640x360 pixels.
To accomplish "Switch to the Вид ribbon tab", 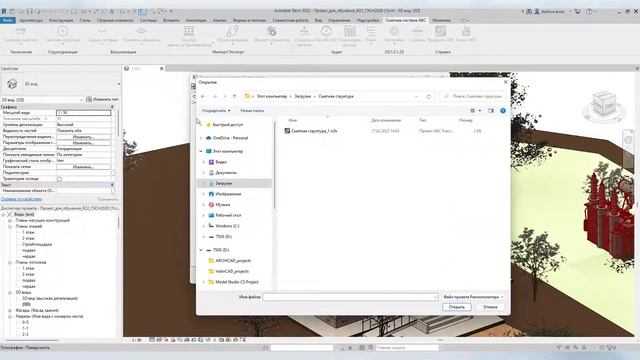I will 318,20.
